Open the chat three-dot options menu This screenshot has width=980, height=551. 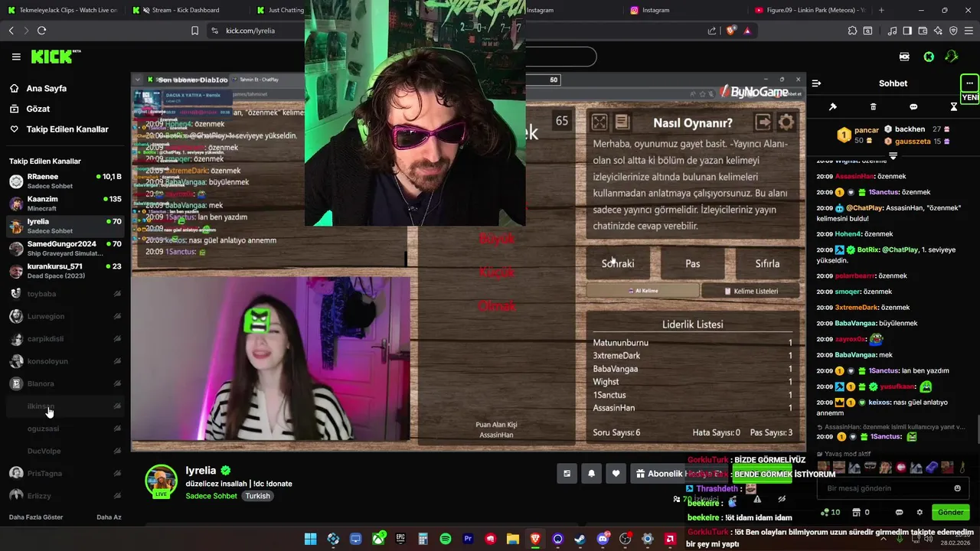coord(969,83)
